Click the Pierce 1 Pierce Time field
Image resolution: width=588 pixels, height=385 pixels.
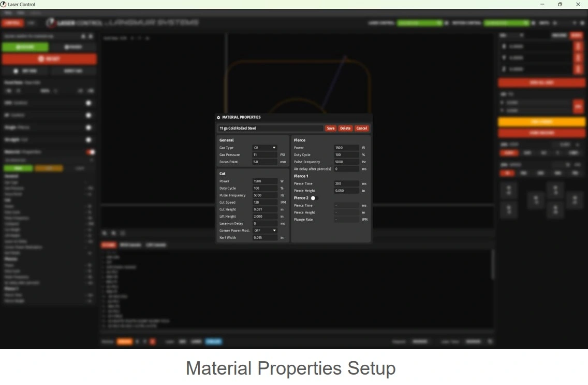pos(346,184)
